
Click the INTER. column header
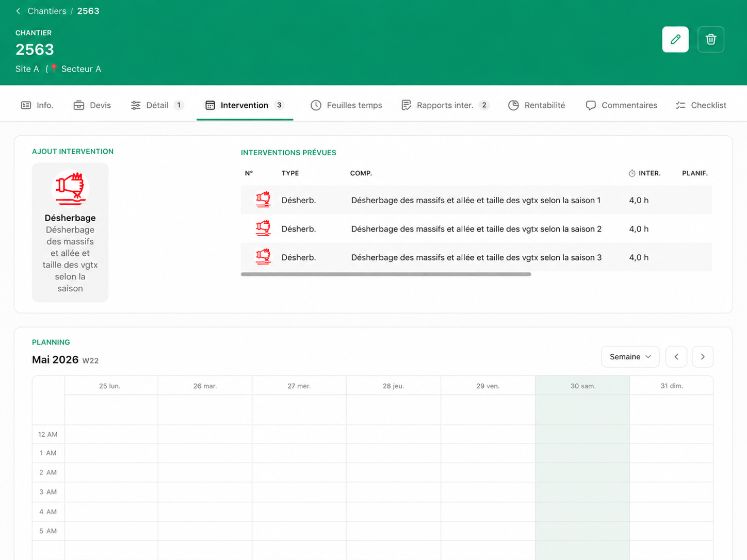(644, 173)
